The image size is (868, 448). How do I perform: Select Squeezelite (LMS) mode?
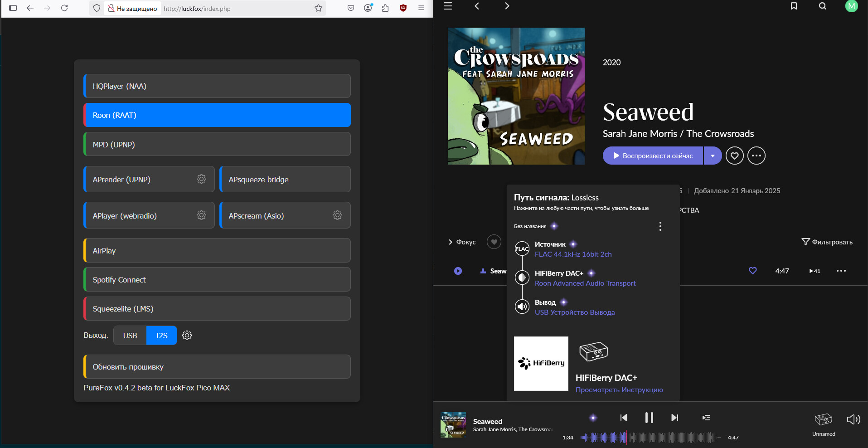[217, 308]
